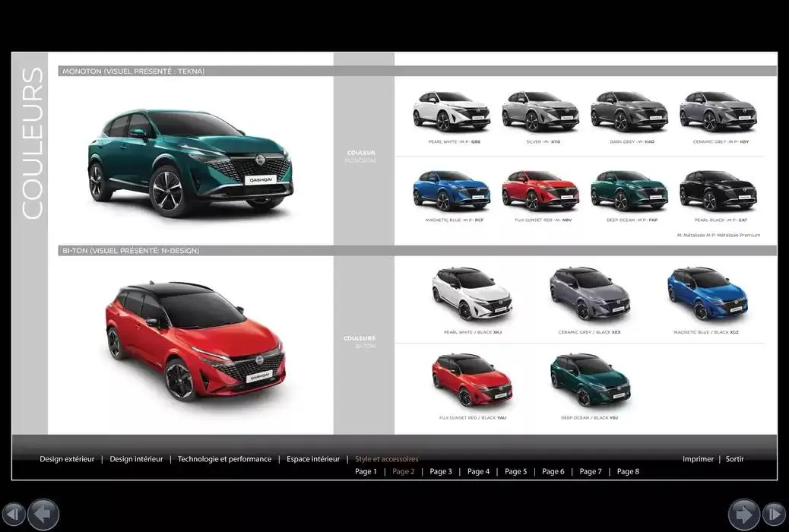Click the green Tekna vehicle image
789x532 pixels.
(189, 161)
